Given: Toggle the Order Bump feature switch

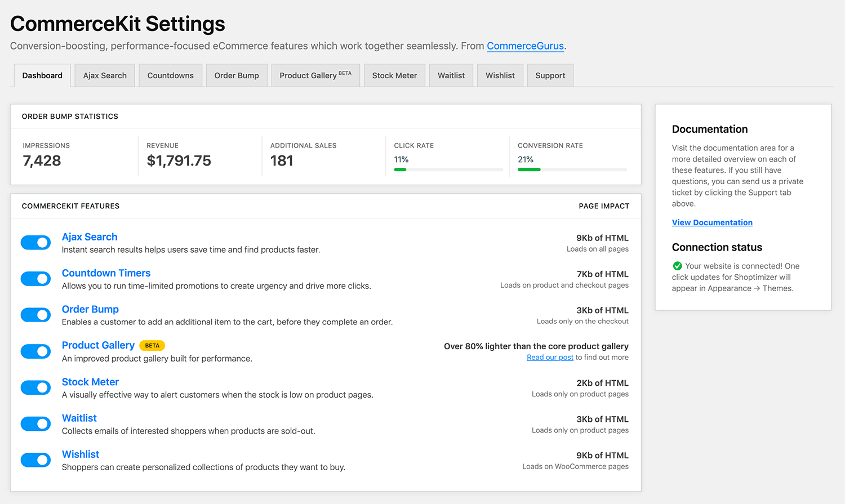Looking at the screenshot, I should pyautogui.click(x=35, y=315).
